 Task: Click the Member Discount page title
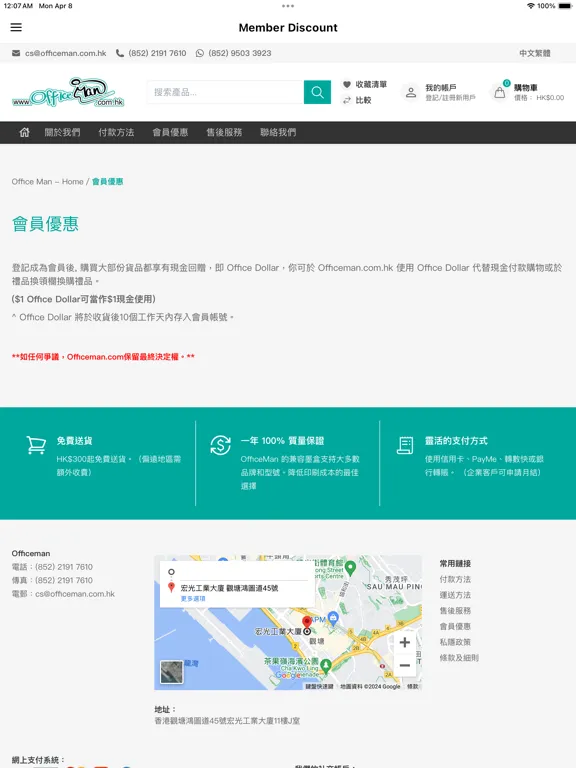pyautogui.click(x=288, y=27)
